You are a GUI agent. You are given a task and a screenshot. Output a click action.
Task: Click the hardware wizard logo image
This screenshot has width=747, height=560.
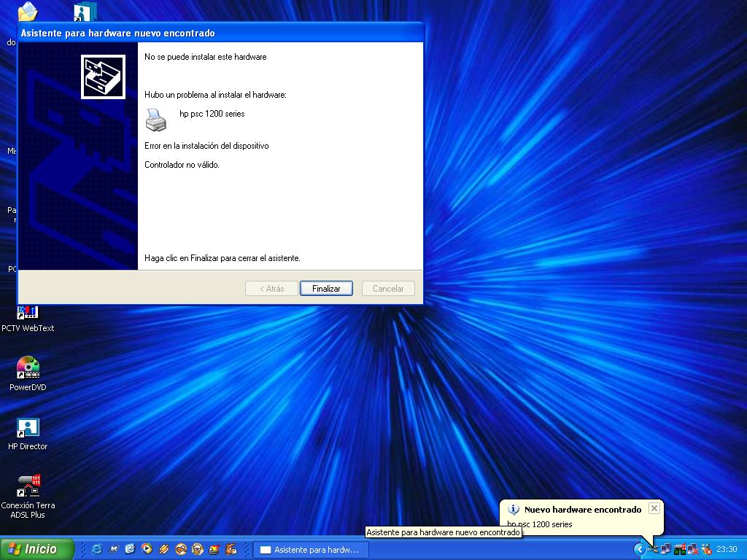(103, 77)
